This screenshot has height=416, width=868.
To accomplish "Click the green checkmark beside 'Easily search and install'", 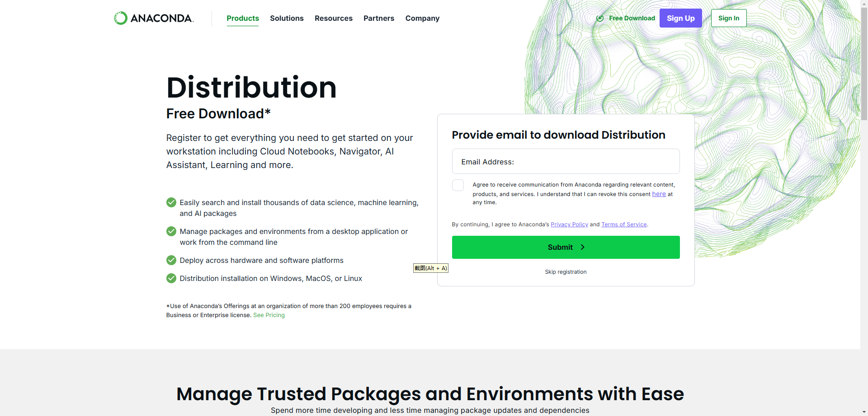I will coord(171,202).
